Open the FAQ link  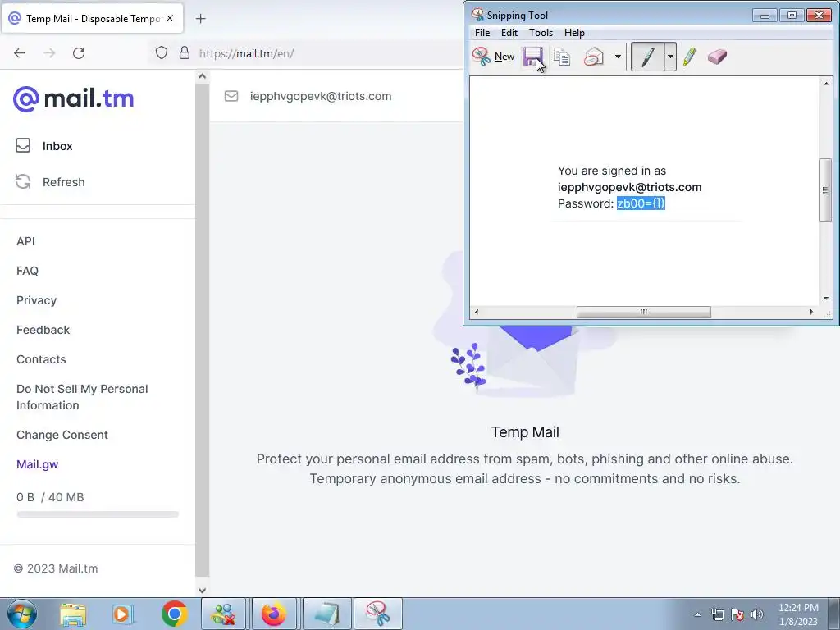click(27, 271)
